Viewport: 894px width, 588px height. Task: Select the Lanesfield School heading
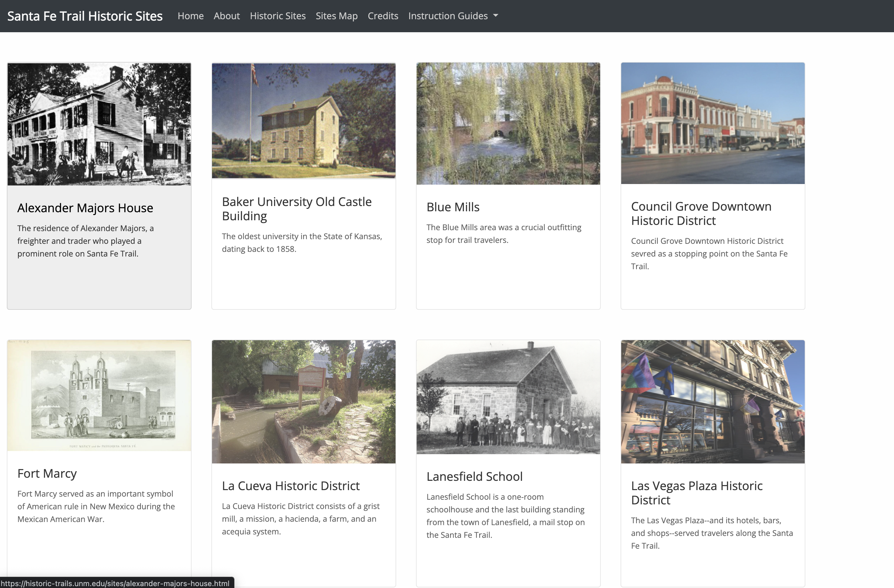(x=474, y=476)
